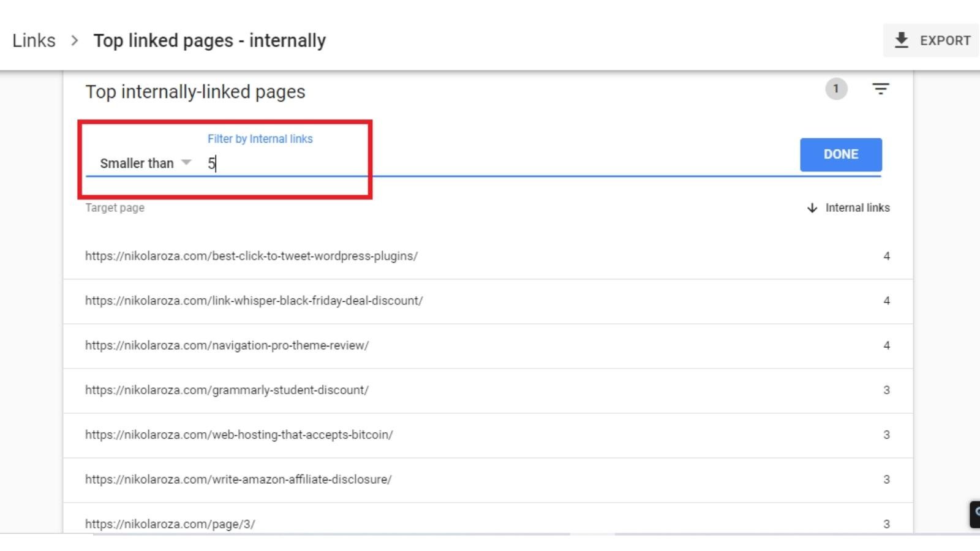Open the Smaller than comparison dropdown
The height and width of the screenshot is (551, 980).
pyautogui.click(x=146, y=163)
